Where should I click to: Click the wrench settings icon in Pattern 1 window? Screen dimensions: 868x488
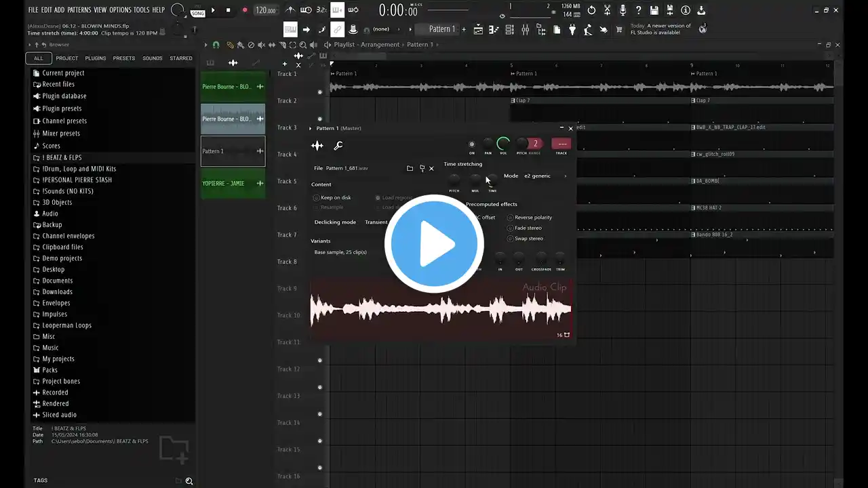(x=338, y=146)
